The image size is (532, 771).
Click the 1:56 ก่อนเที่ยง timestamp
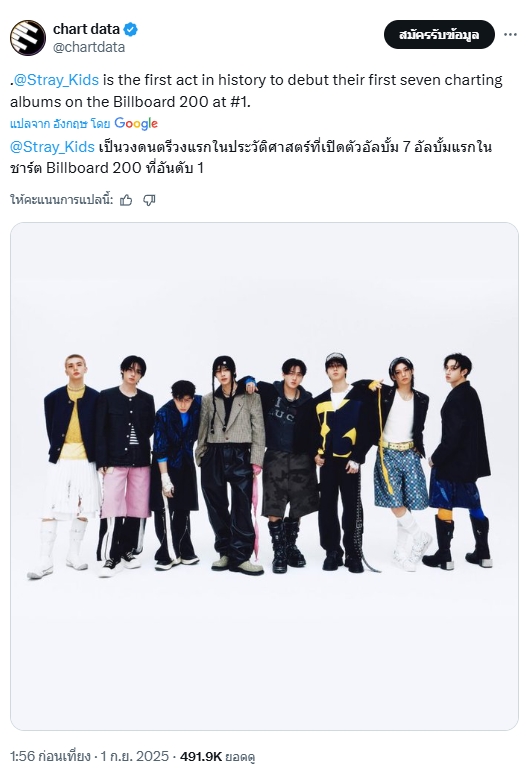50,756
